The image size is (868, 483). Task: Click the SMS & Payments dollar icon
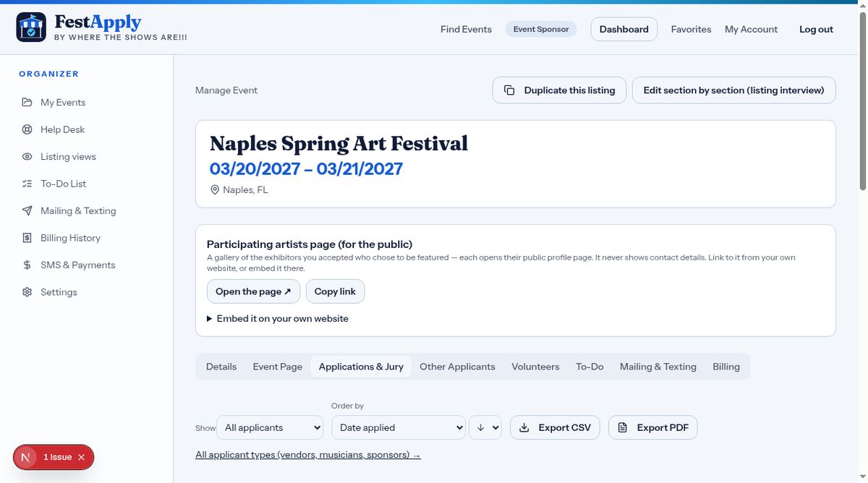click(27, 265)
